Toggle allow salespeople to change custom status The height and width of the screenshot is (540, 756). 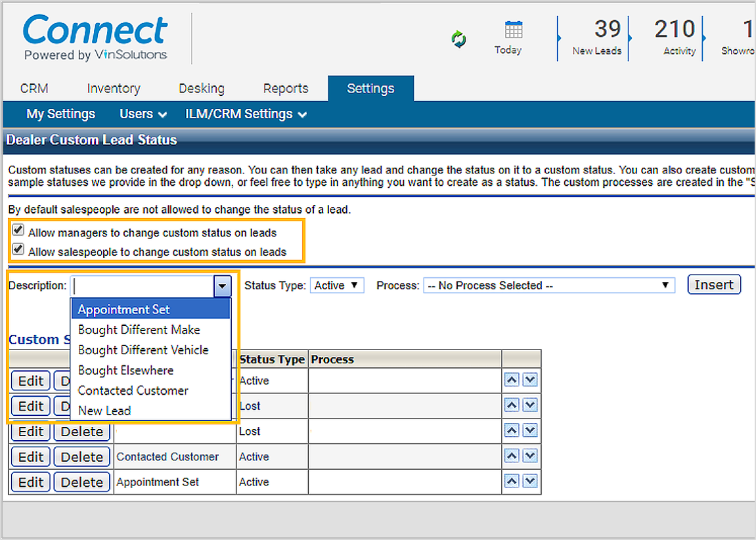point(18,249)
